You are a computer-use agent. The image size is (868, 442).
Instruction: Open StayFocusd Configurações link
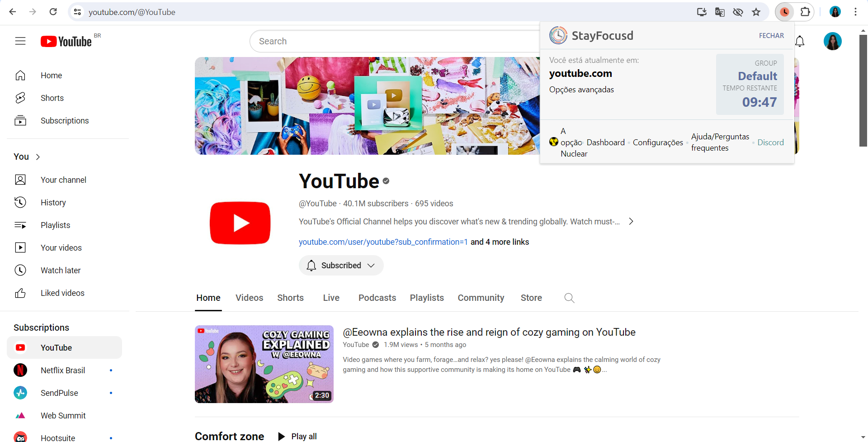(x=658, y=143)
